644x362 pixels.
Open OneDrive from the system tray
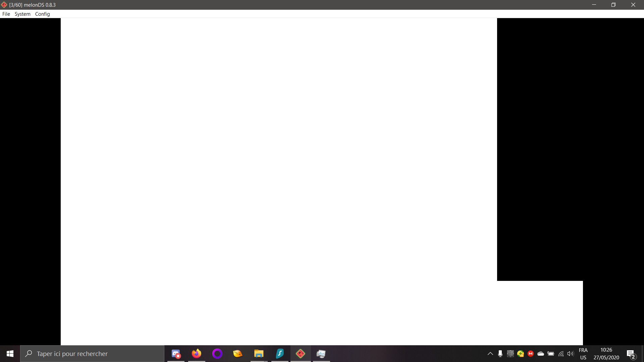coord(541,353)
